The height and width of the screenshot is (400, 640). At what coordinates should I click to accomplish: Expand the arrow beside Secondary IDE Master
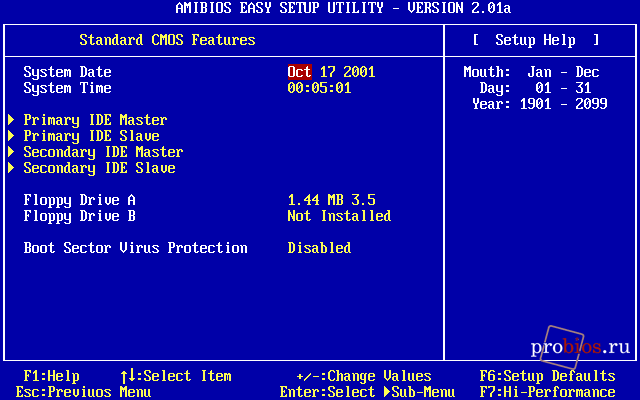point(11,152)
